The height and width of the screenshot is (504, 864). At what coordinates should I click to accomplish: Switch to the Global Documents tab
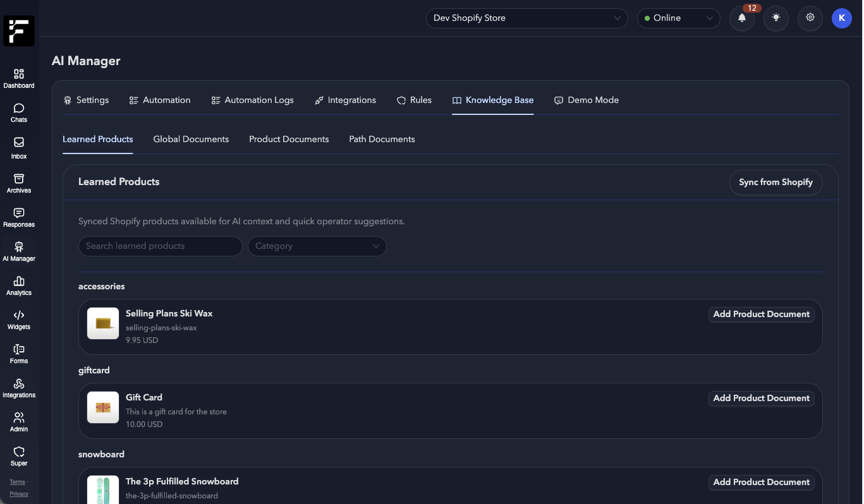click(x=191, y=139)
